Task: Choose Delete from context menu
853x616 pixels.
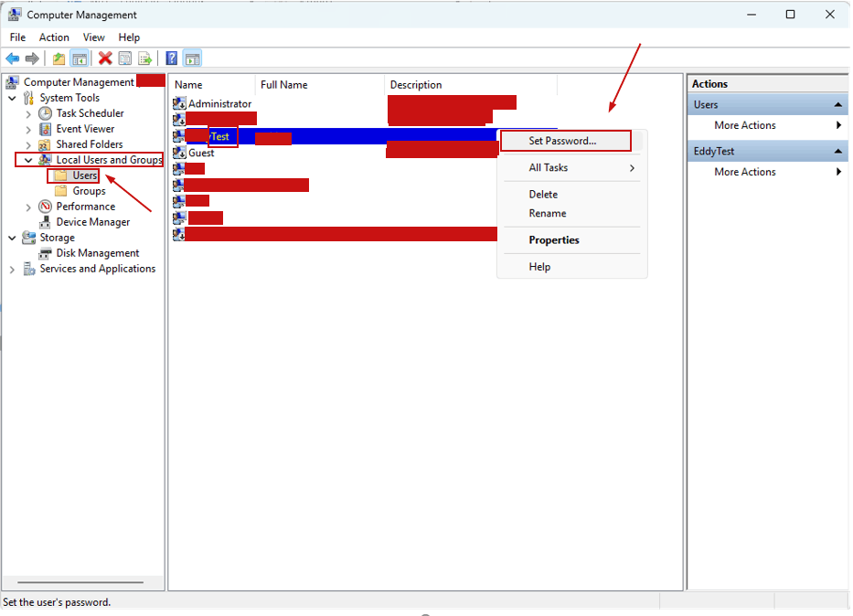Action: [x=571, y=195]
